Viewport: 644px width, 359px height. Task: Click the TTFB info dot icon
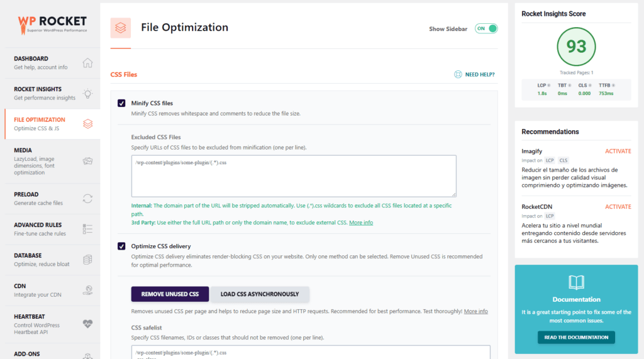tap(613, 86)
